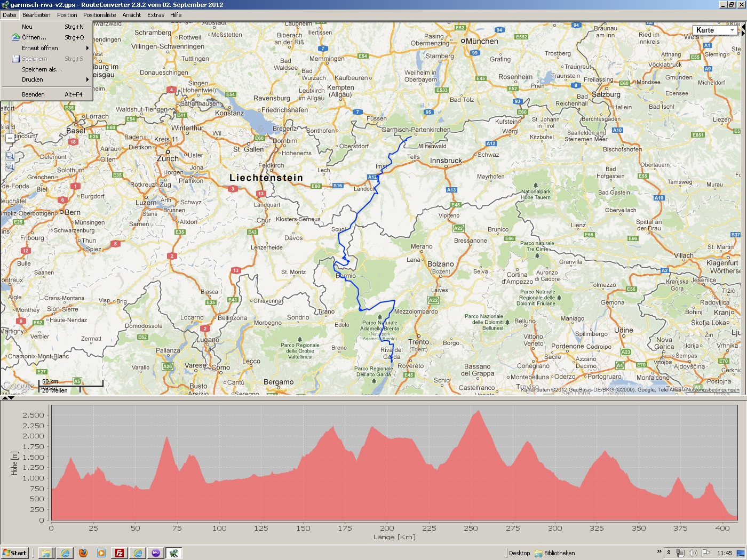The width and height of the screenshot is (747, 560).
Task: Click the Windows Start button
Action: pos(14,553)
